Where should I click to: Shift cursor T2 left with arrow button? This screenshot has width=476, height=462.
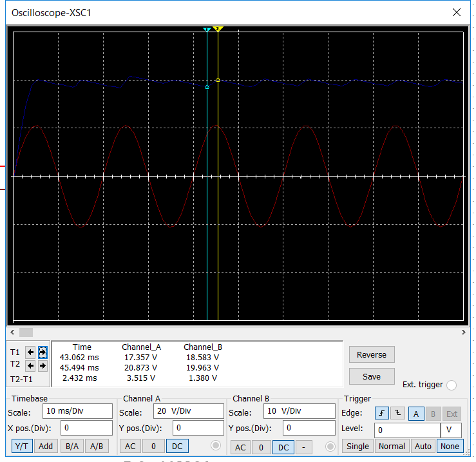pos(30,365)
